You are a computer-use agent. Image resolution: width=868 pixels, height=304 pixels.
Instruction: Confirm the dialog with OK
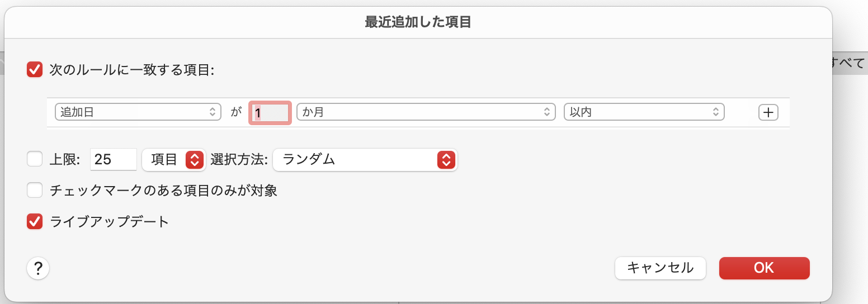[x=764, y=268]
